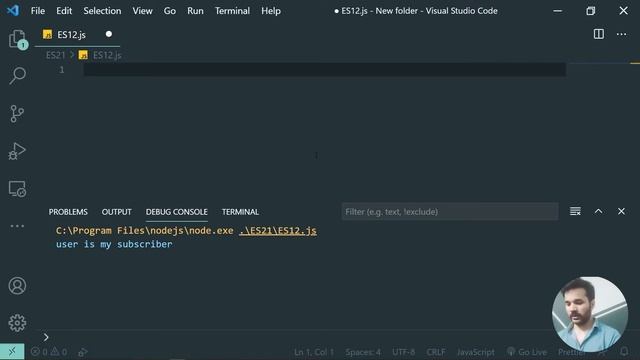Open the Terminal menu
The width and height of the screenshot is (640, 360).
[x=232, y=11]
